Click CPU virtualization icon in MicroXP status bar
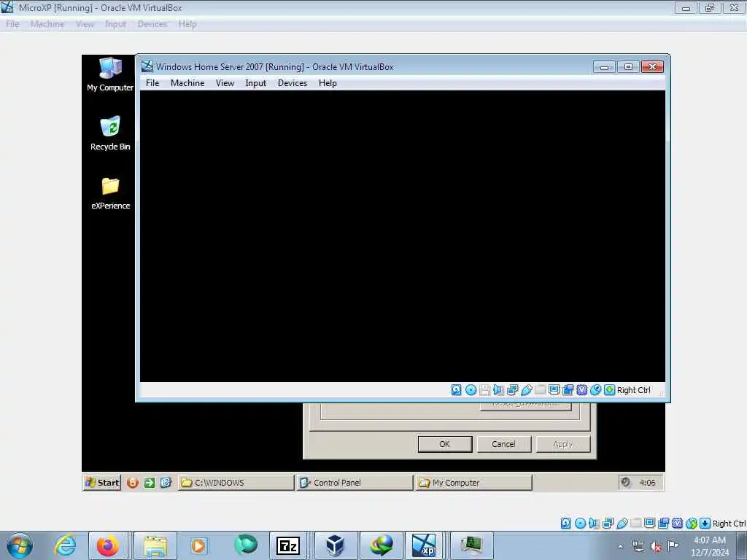747x560 pixels. pos(677,524)
